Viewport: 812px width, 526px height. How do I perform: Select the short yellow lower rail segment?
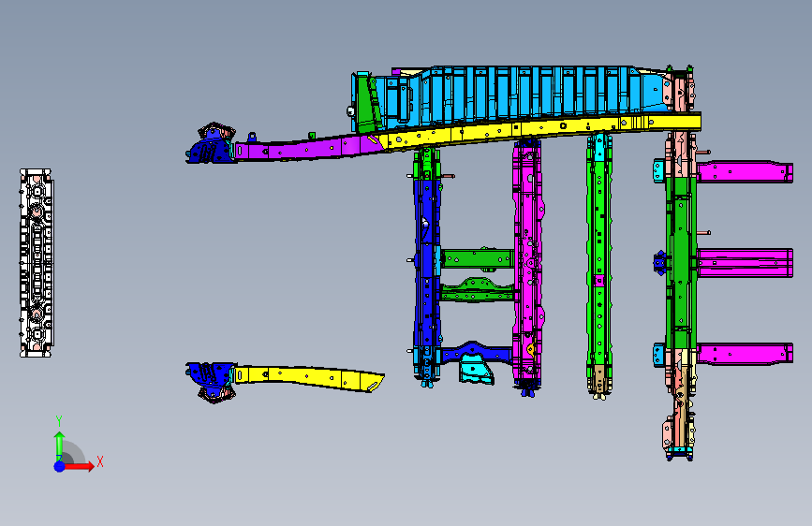coord(309,377)
